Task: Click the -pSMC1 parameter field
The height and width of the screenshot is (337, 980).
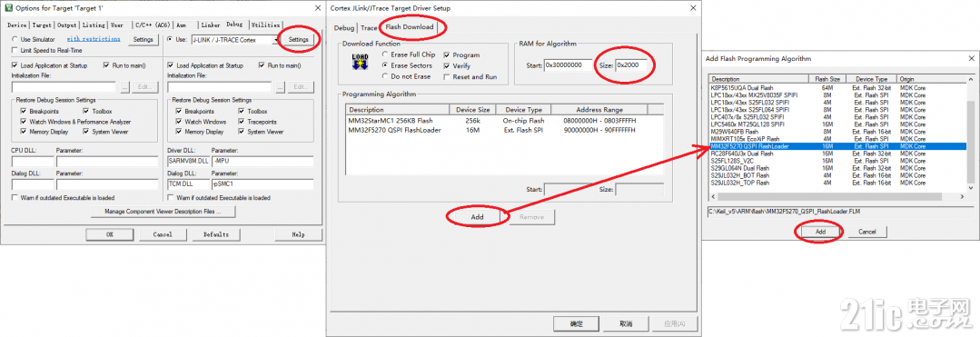Action: [x=262, y=184]
